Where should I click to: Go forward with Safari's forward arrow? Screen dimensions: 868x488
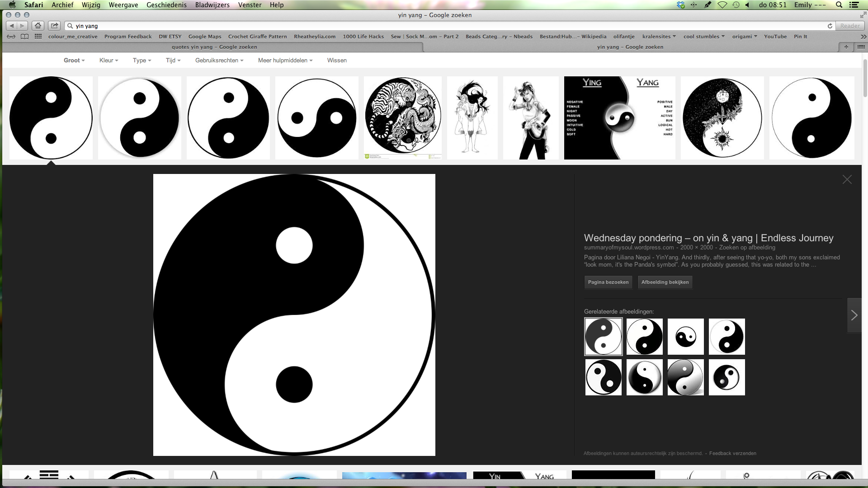(x=22, y=26)
